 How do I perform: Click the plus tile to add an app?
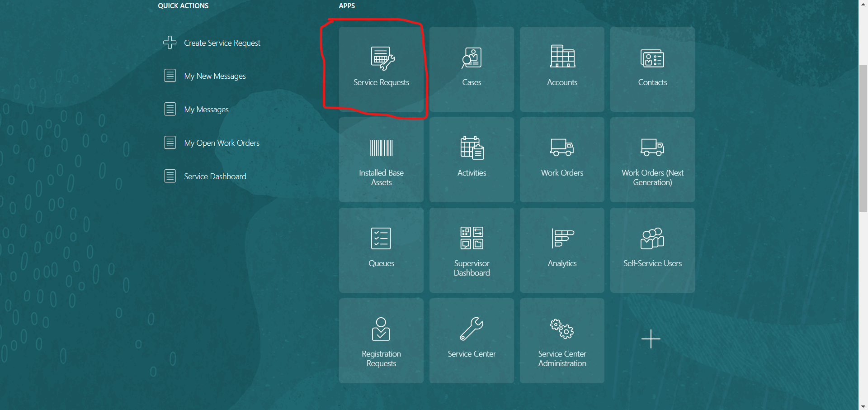pyautogui.click(x=650, y=339)
